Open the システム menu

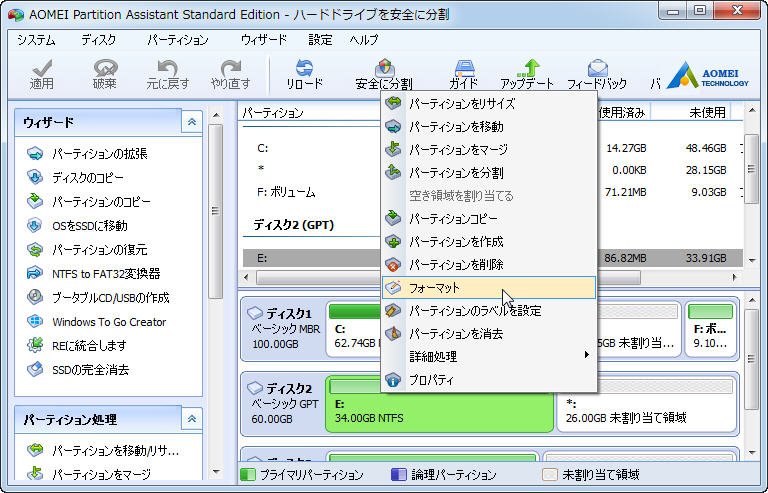point(36,40)
